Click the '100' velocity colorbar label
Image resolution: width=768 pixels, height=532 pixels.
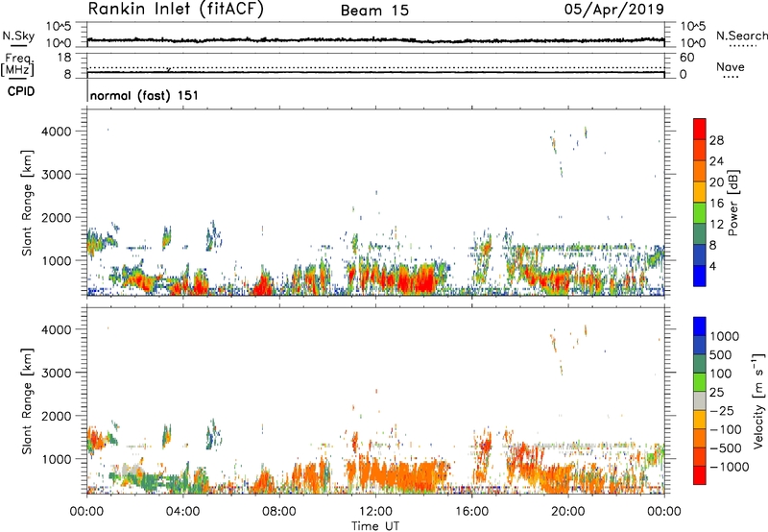pos(721,374)
